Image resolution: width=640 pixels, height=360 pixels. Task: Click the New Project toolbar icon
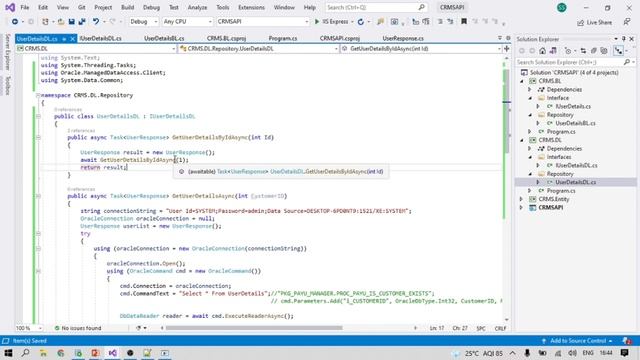click(45, 22)
